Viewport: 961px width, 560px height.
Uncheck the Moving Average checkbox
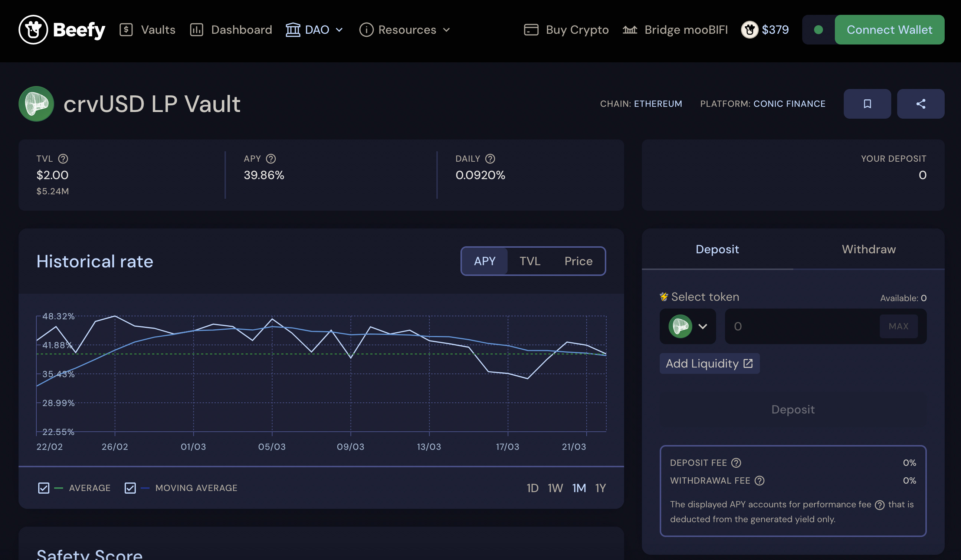pos(130,488)
